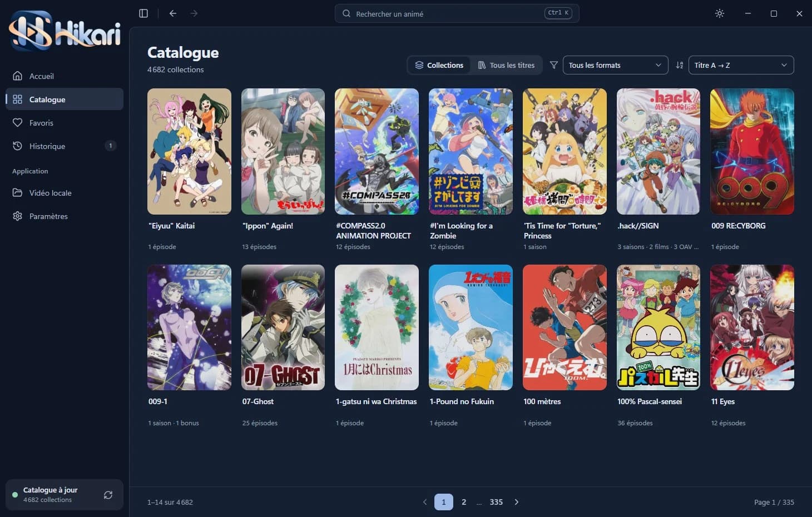Switch to Collections view
The height and width of the screenshot is (517, 812).
[x=439, y=65]
